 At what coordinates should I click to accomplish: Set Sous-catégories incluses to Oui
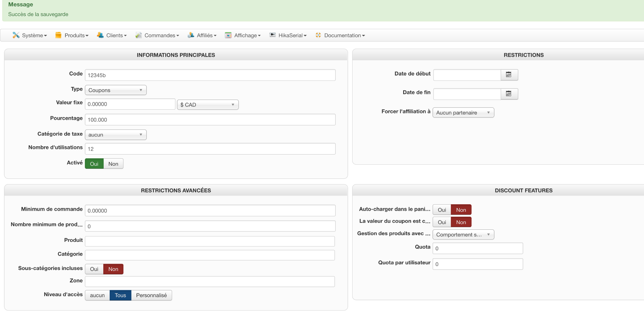coord(94,269)
